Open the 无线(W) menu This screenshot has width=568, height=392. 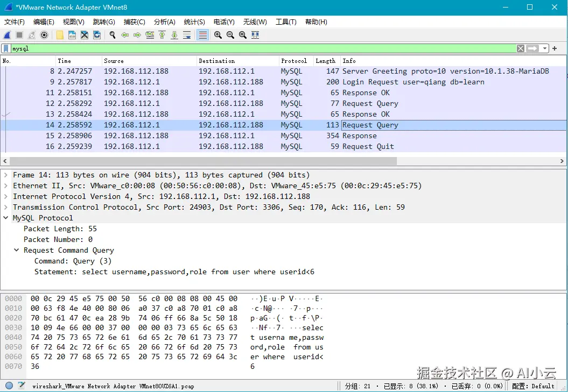click(255, 22)
